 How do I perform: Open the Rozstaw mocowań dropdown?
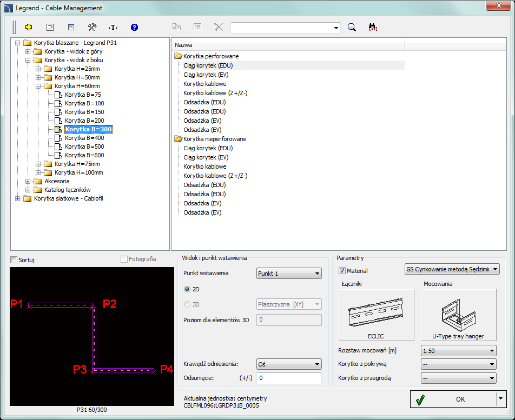[459, 351]
